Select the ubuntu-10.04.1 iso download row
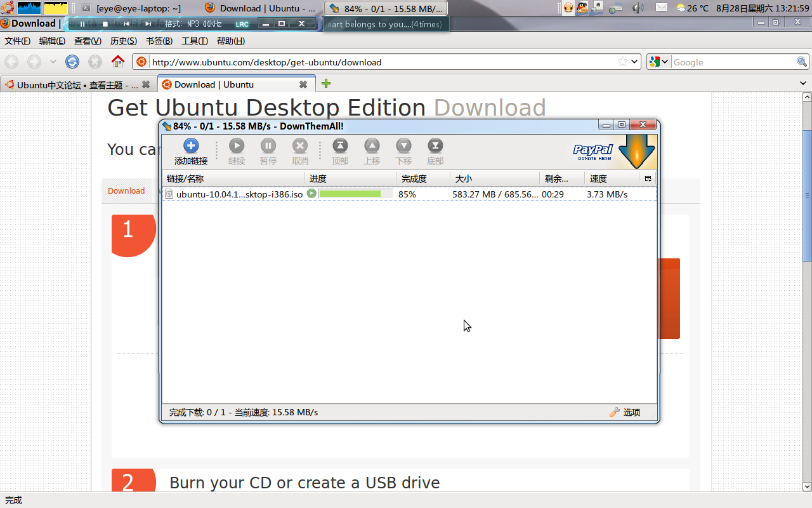This screenshot has width=812, height=508. click(409, 194)
